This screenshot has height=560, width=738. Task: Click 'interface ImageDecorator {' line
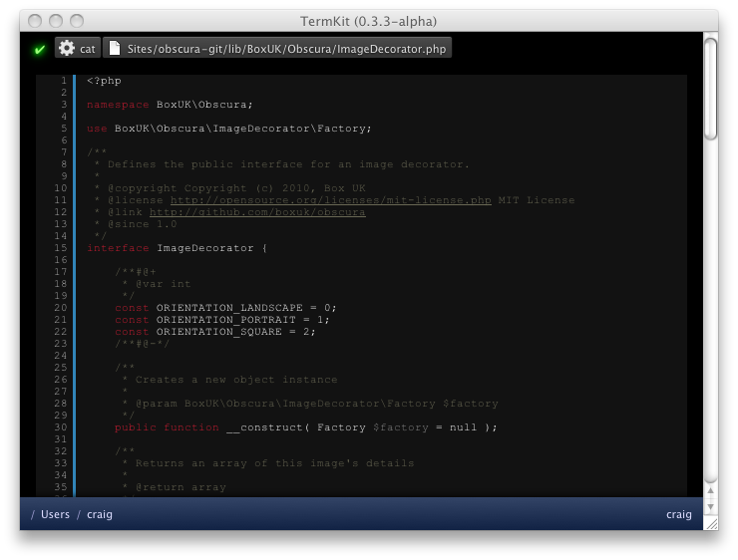(177, 248)
